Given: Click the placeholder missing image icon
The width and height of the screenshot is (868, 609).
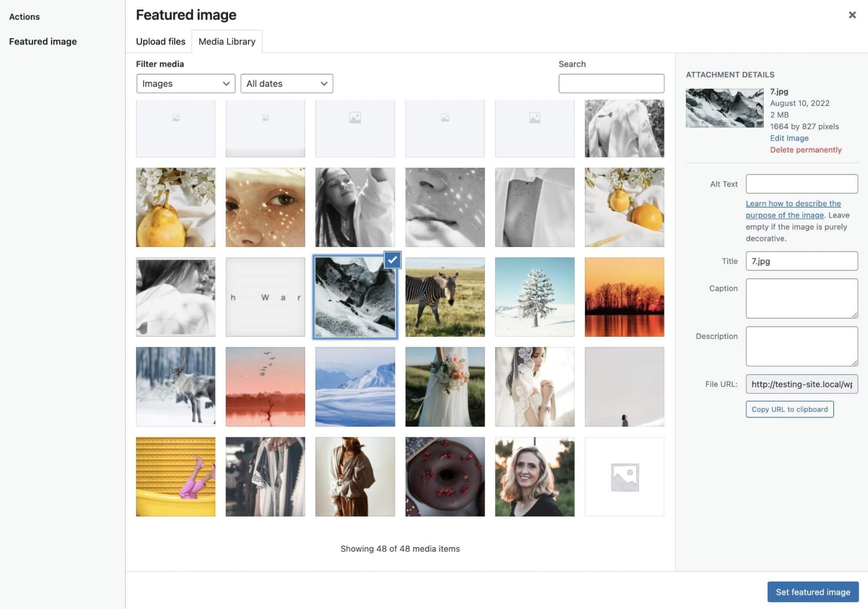Looking at the screenshot, I should click(624, 477).
